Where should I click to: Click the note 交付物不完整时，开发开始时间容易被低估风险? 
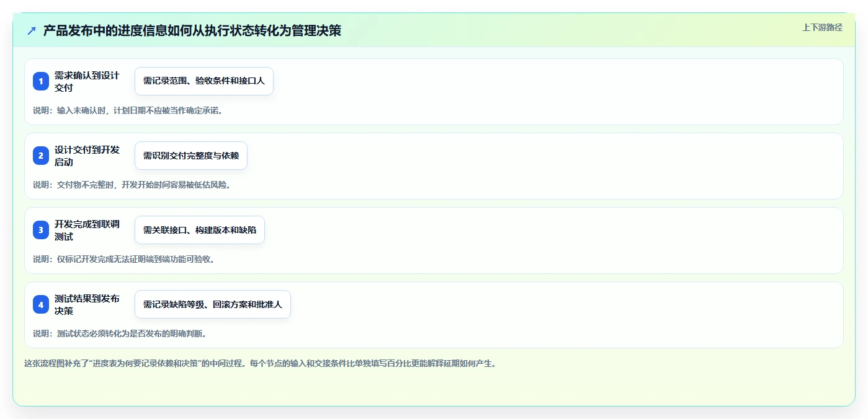click(x=132, y=185)
